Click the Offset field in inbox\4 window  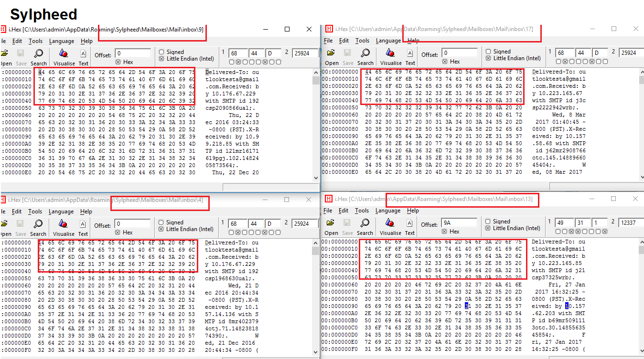point(133,223)
